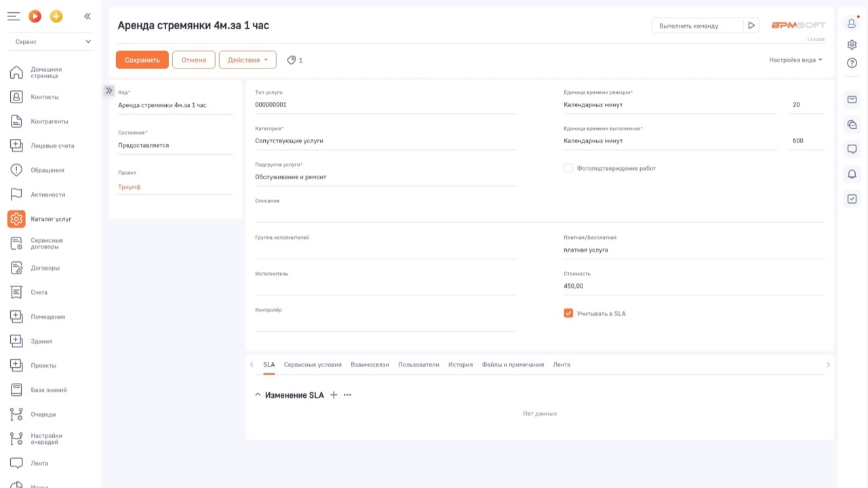This screenshot has height=488, width=868.
Task: Click the run command arrow icon
Action: click(751, 26)
